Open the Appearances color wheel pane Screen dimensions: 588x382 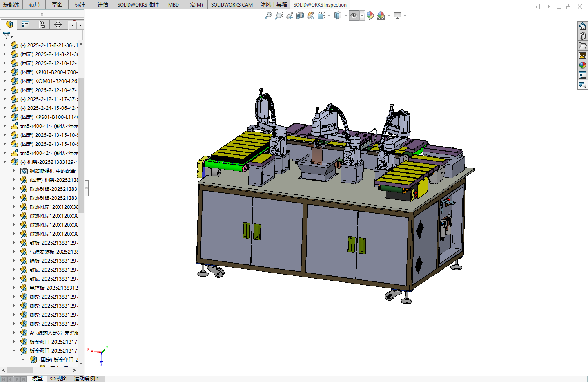click(x=583, y=65)
